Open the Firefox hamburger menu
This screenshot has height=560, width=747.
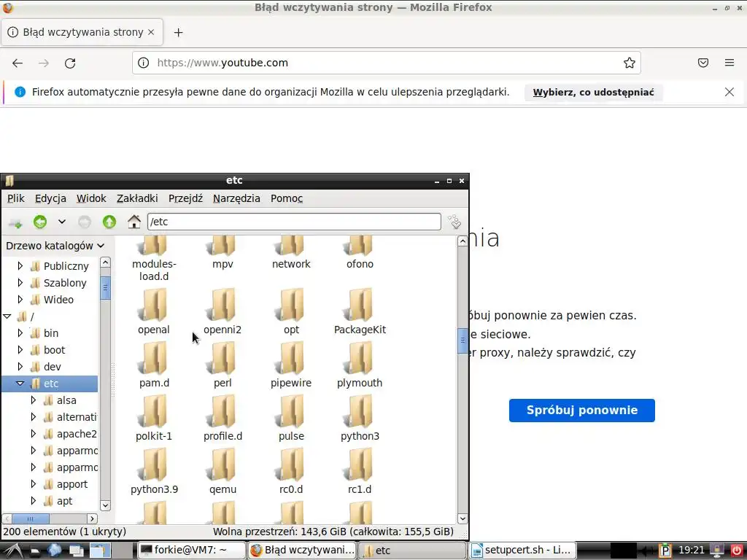pyautogui.click(x=729, y=63)
